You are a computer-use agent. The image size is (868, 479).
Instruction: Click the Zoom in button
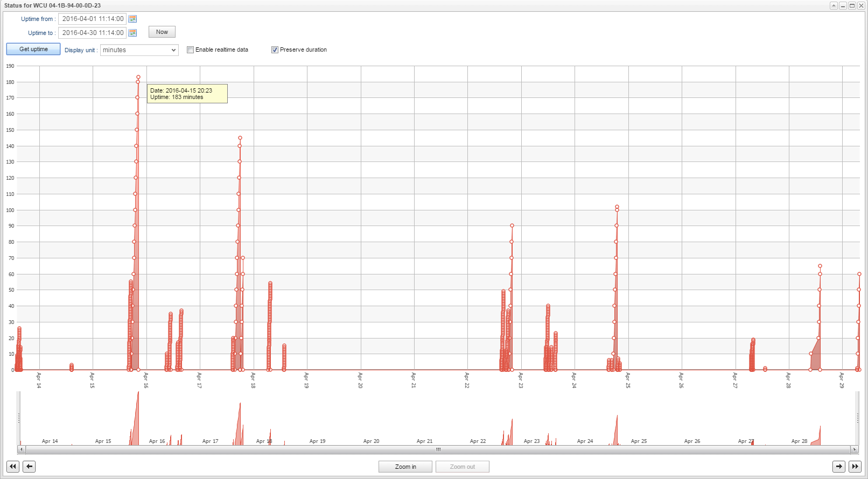[x=405, y=467]
